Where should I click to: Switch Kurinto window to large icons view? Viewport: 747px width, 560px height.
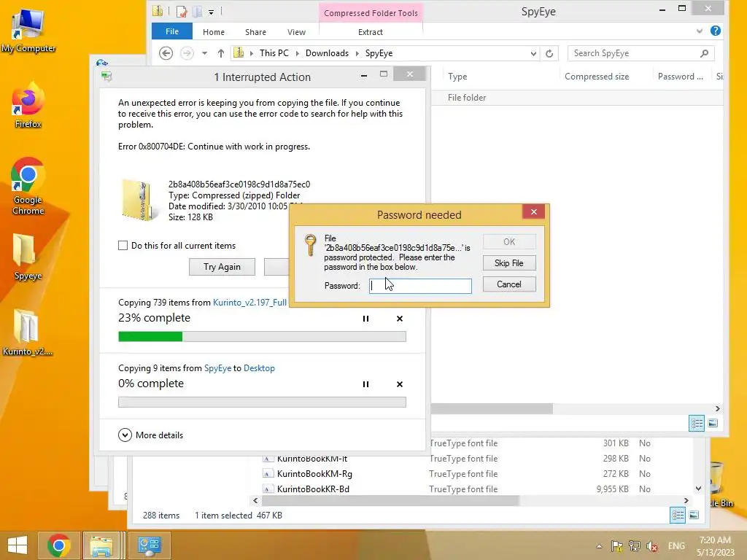click(x=694, y=515)
